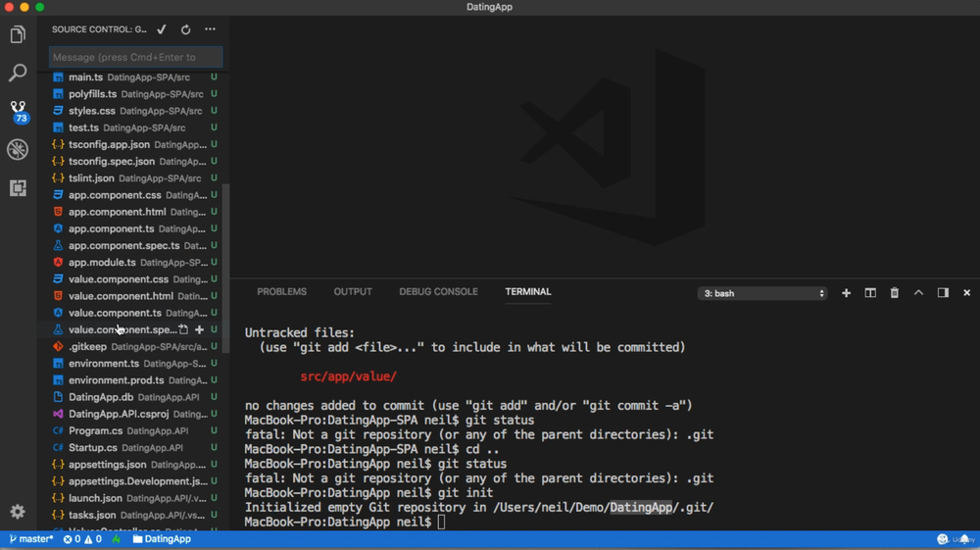Select the .gitkeep file entry
The height and width of the screenshot is (550, 980).
coord(133,346)
